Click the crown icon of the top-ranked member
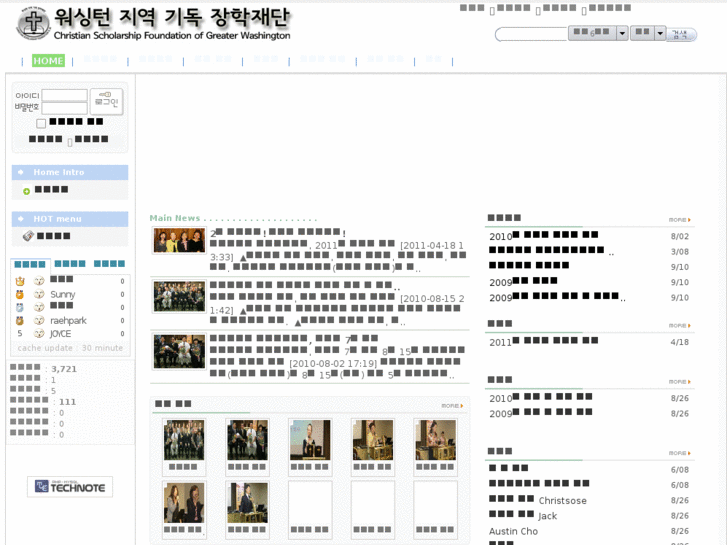 click(x=20, y=281)
